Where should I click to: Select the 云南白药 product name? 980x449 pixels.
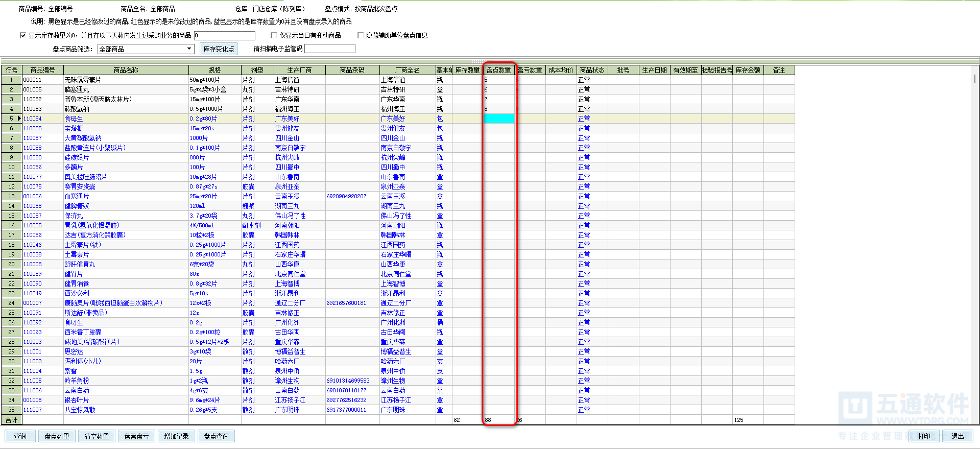pyautogui.click(x=77, y=390)
